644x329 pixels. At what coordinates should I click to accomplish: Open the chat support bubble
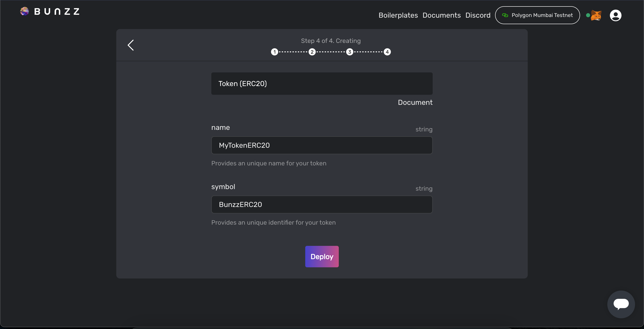[x=621, y=304]
